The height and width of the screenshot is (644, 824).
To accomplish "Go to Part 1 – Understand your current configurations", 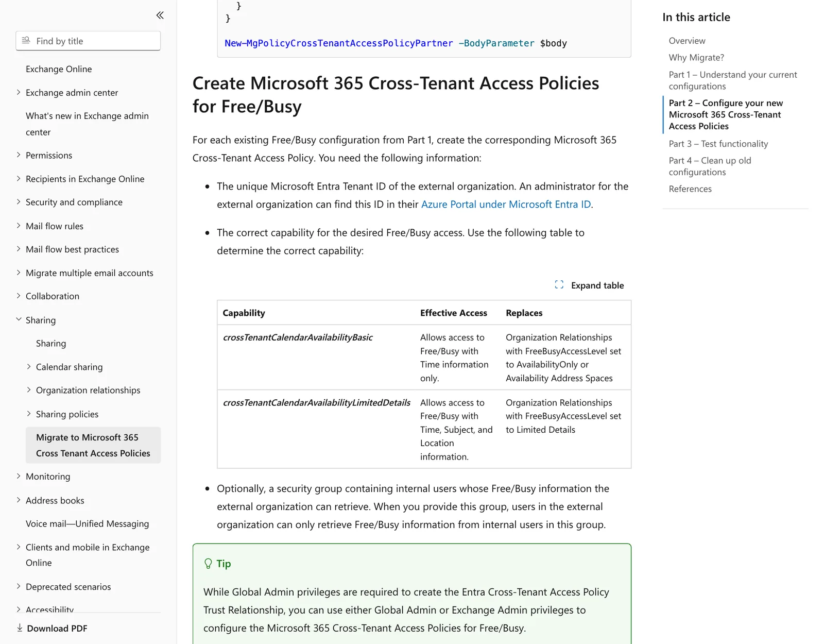I will [733, 80].
